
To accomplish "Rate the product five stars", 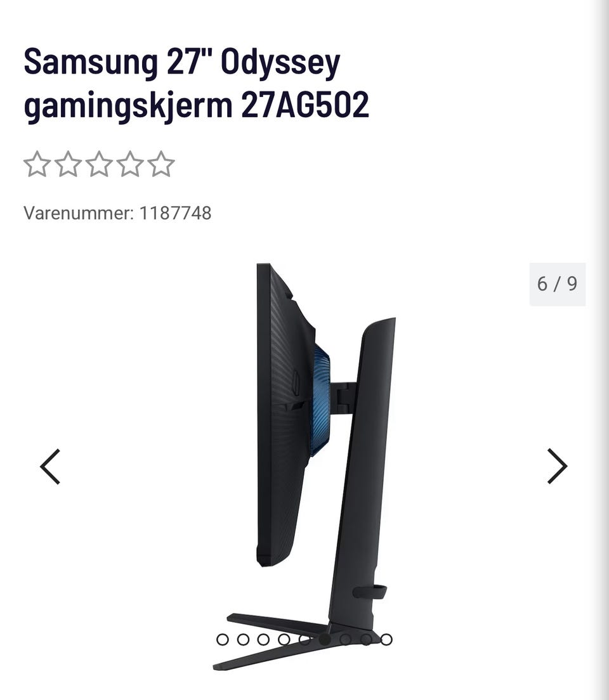I will pos(161,164).
